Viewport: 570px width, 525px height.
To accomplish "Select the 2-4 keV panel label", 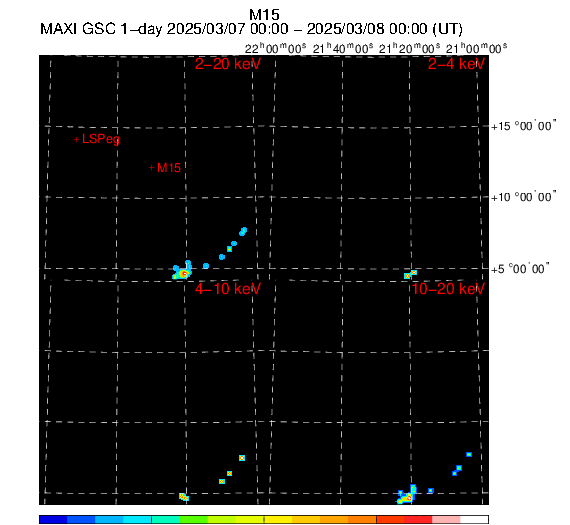I will point(456,64).
